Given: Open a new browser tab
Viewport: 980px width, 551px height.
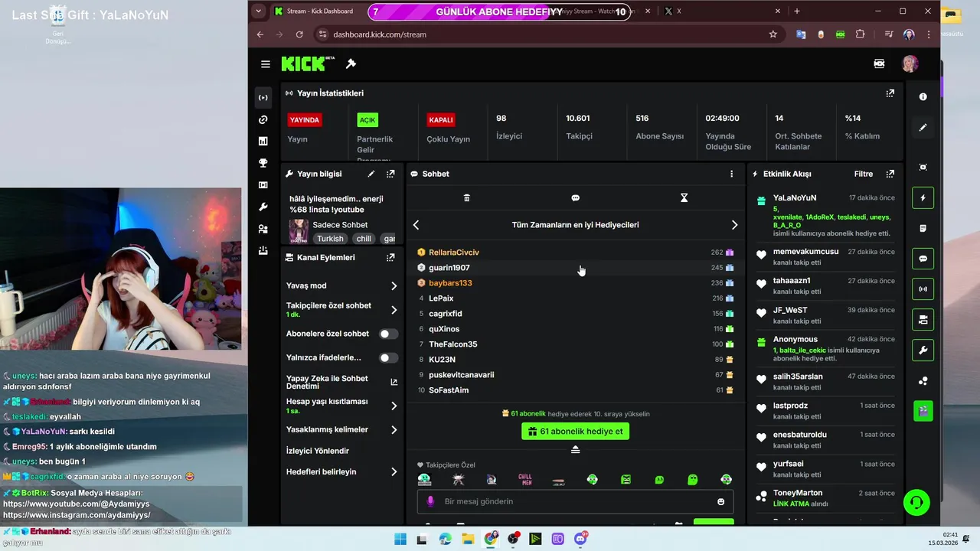Looking at the screenshot, I should click(797, 11).
